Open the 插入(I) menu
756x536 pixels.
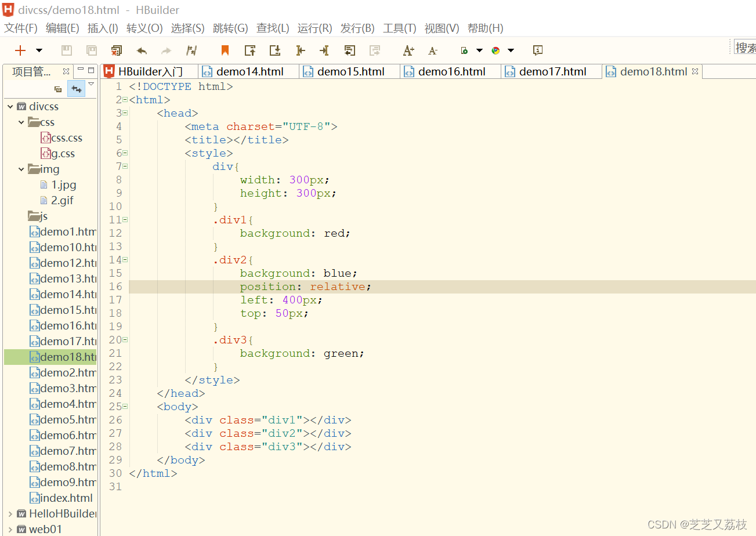click(x=103, y=28)
